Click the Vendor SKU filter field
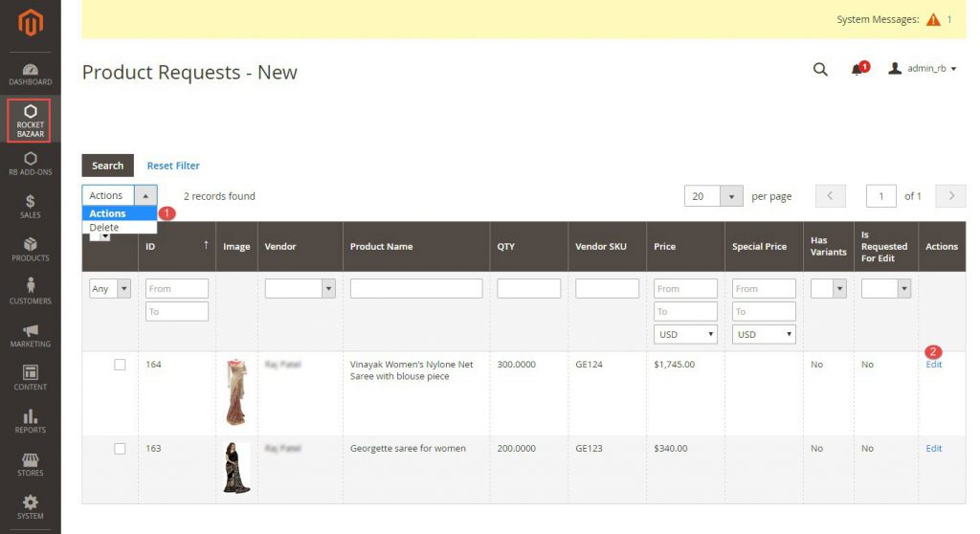 point(607,288)
